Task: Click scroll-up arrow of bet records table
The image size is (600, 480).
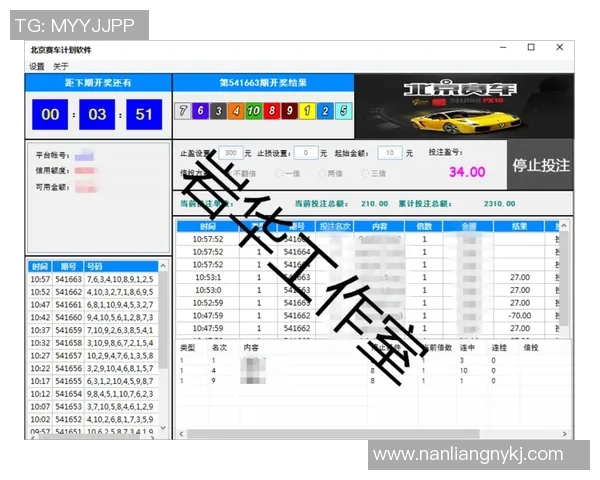Action: tap(564, 226)
